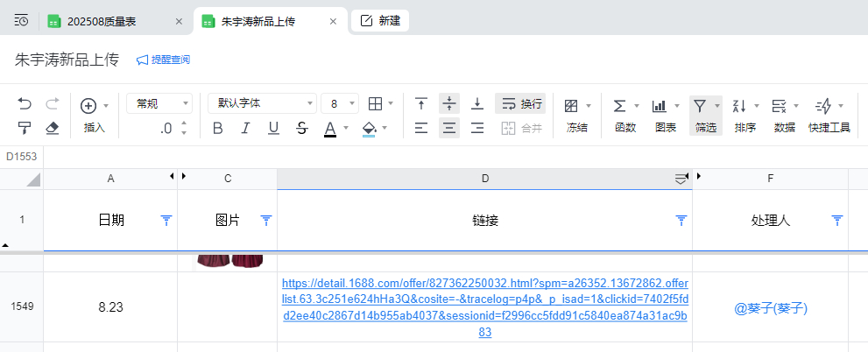
Task: Click the 新建 new tab button
Action: (x=380, y=21)
